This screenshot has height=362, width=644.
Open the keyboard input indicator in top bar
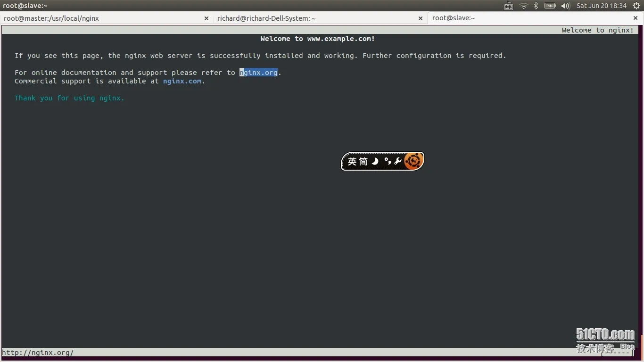509,6
